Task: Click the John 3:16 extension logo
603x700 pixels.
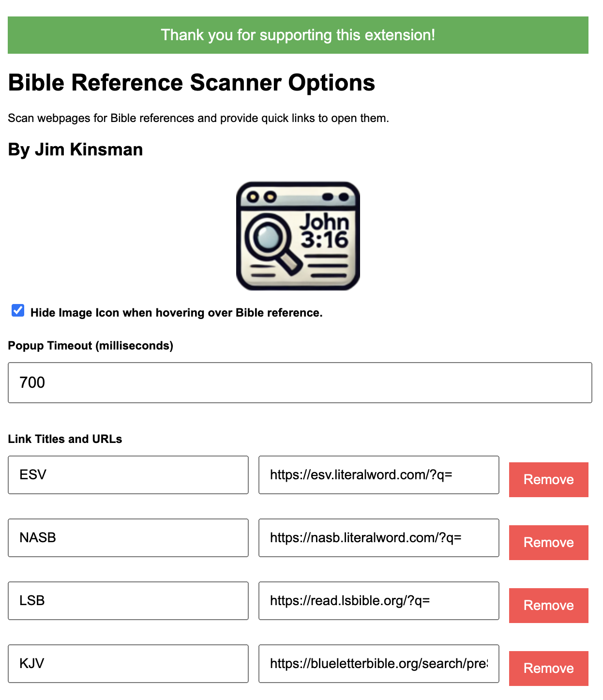Action: click(297, 235)
